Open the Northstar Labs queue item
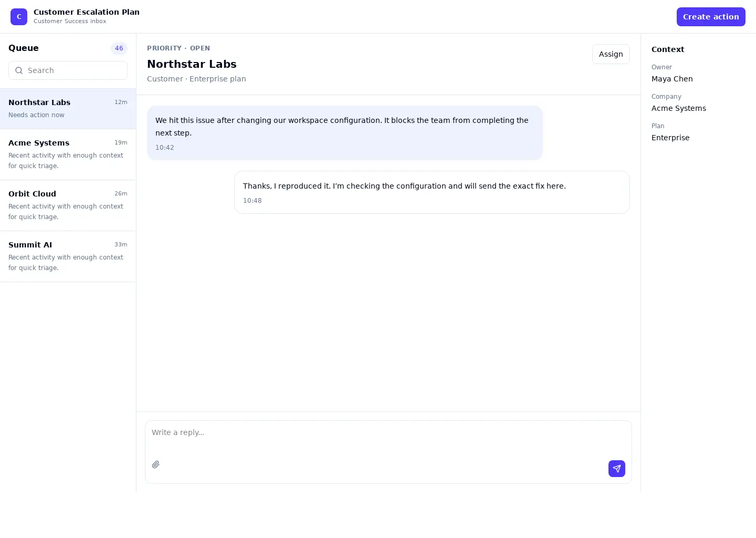The height and width of the screenshot is (538, 756). [x=68, y=109]
